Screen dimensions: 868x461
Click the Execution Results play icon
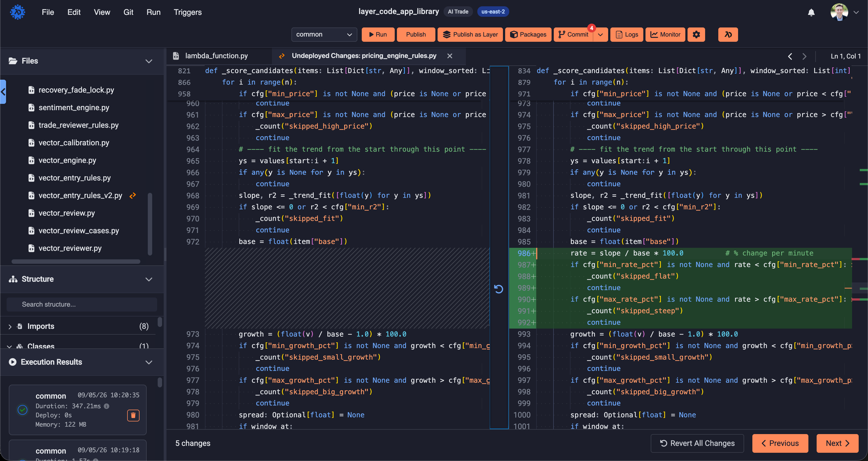[12, 362]
